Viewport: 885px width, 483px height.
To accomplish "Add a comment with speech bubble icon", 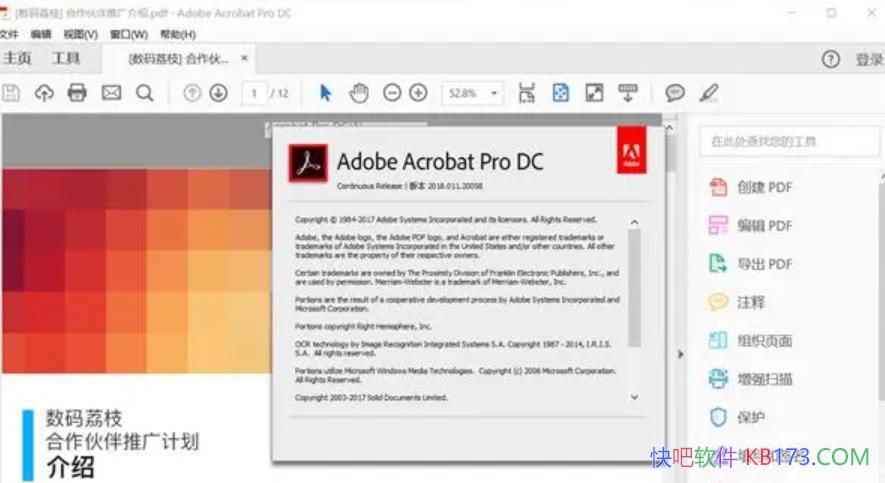I will tap(676, 93).
